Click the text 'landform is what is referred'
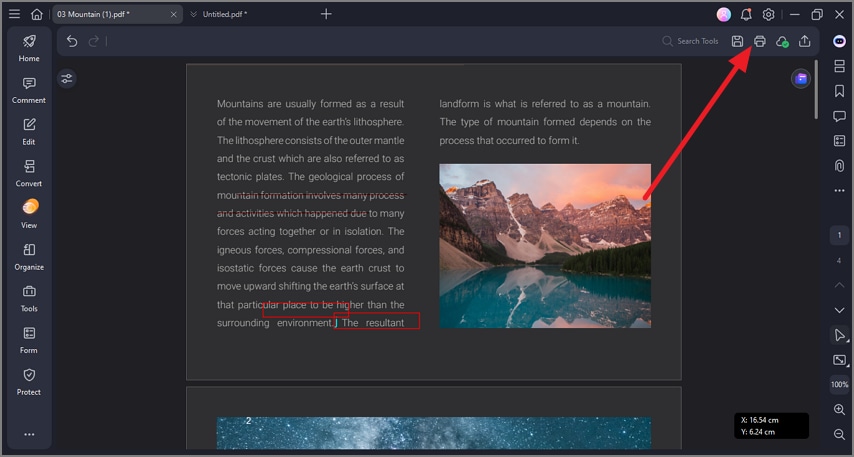The width and height of the screenshot is (854, 457). [502, 103]
